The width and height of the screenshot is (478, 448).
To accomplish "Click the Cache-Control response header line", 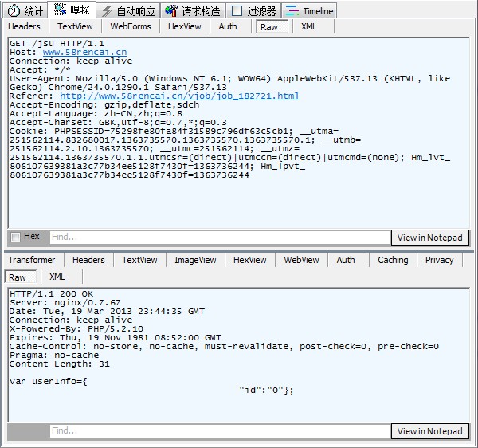I will click(x=224, y=347).
